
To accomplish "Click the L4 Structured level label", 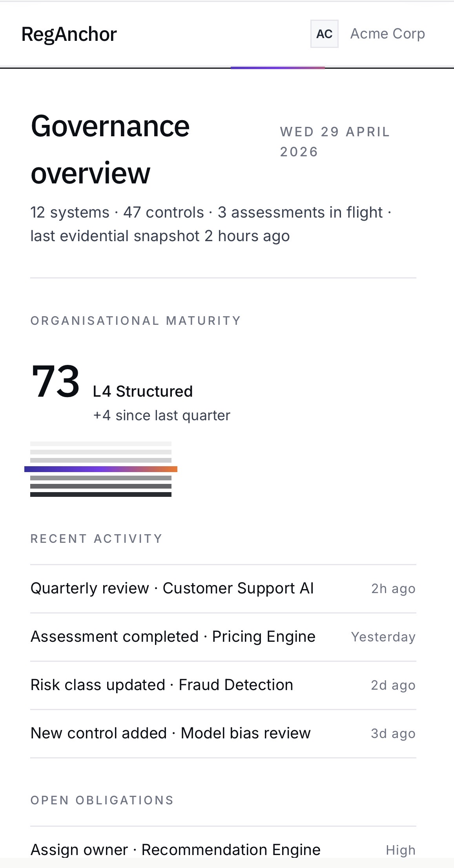I will point(143,392).
